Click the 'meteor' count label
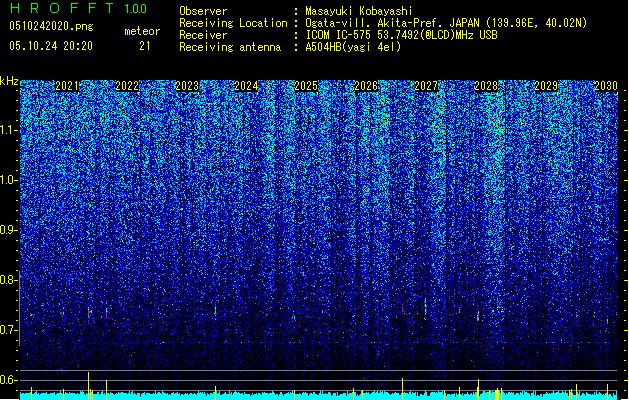 142,31
